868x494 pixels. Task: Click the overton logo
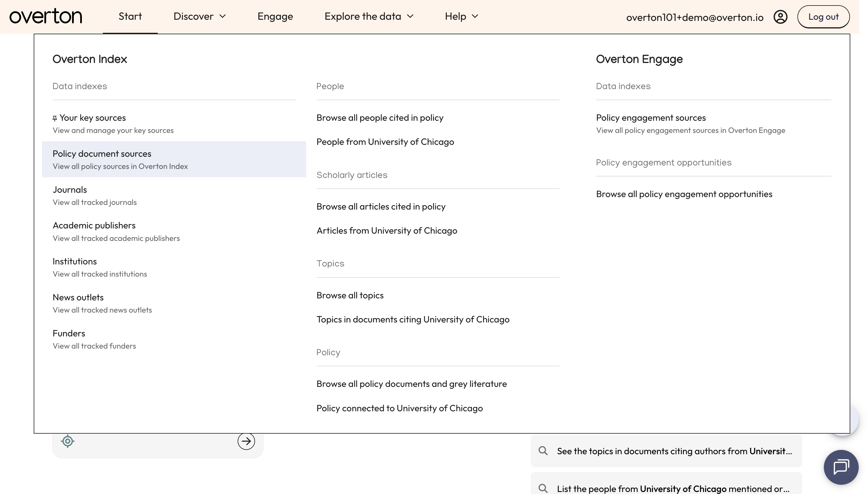tap(46, 16)
